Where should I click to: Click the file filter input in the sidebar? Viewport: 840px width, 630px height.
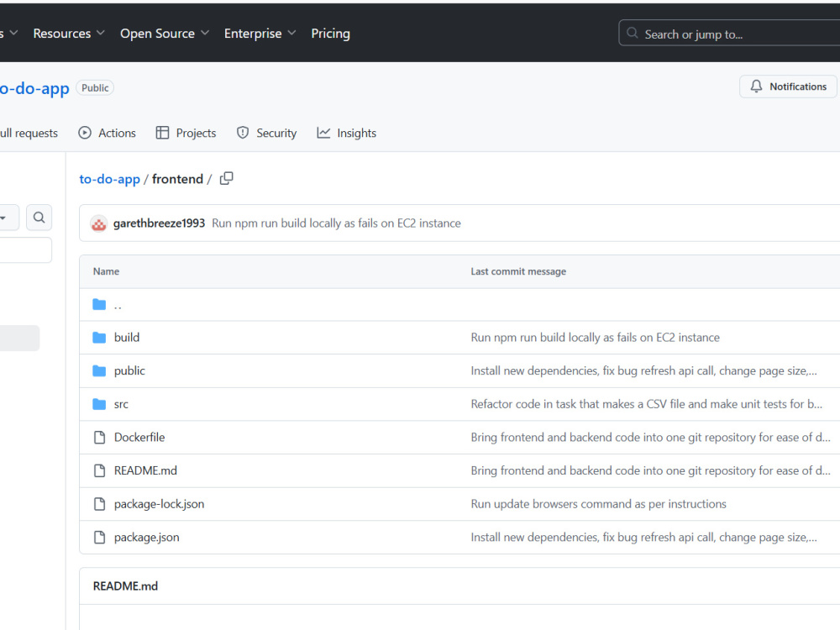pos(26,250)
